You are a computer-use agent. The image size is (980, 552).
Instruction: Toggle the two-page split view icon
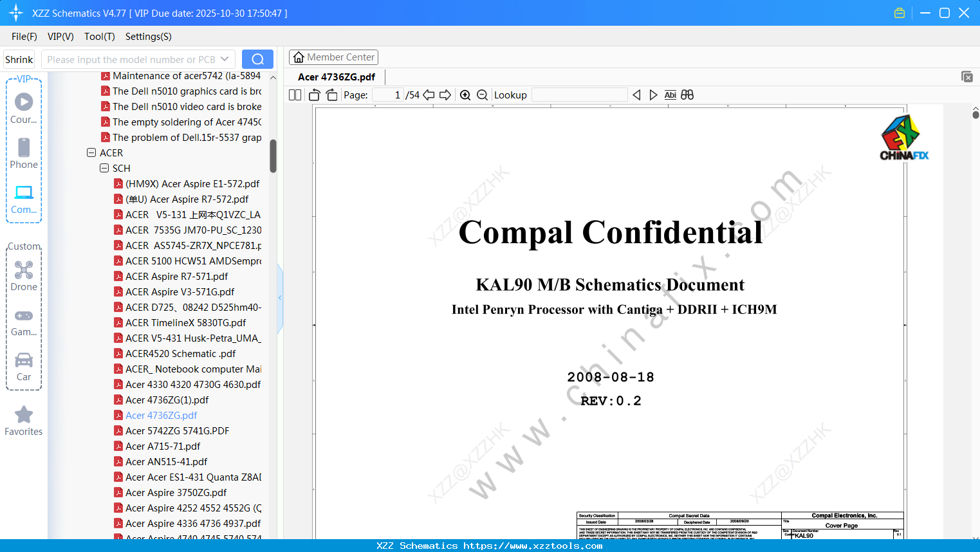(x=295, y=95)
